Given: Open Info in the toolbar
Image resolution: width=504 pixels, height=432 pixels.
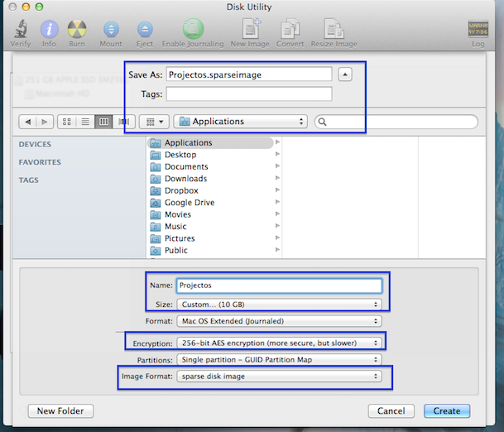Looking at the screenshot, I should (50, 31).
